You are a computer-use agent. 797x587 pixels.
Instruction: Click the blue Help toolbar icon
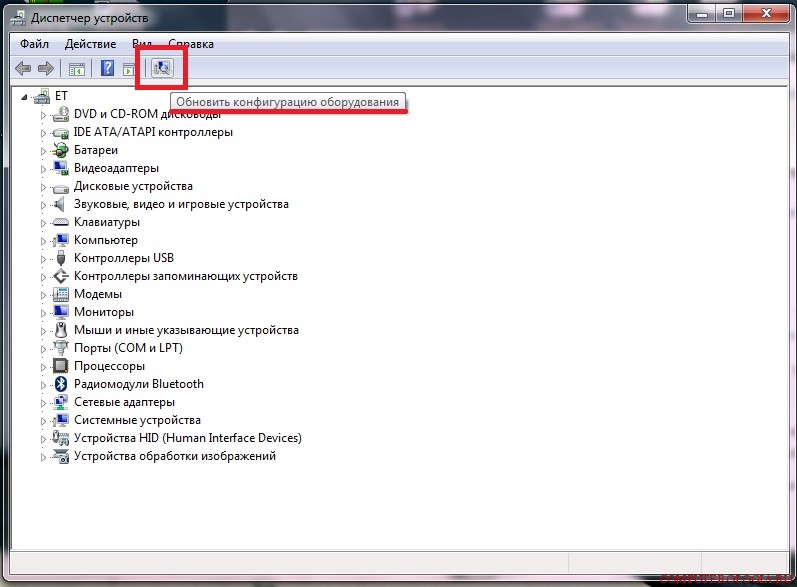click(x=106, y=68)
